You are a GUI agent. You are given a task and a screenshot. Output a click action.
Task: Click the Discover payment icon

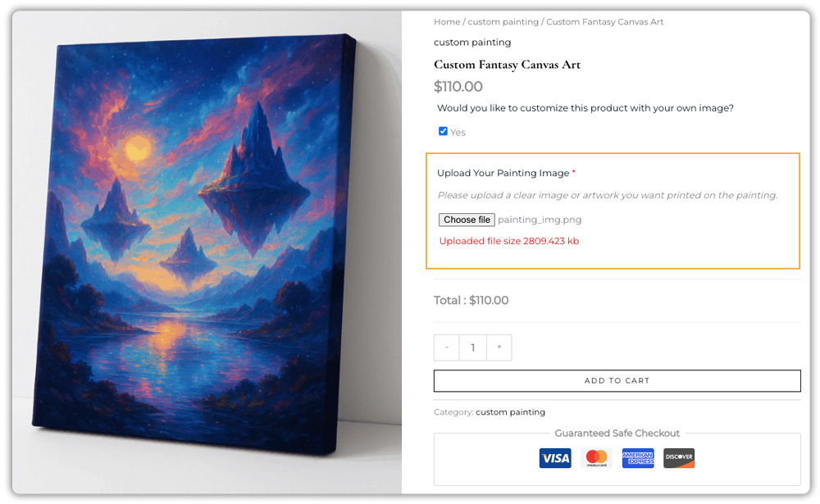pos(679,458)
